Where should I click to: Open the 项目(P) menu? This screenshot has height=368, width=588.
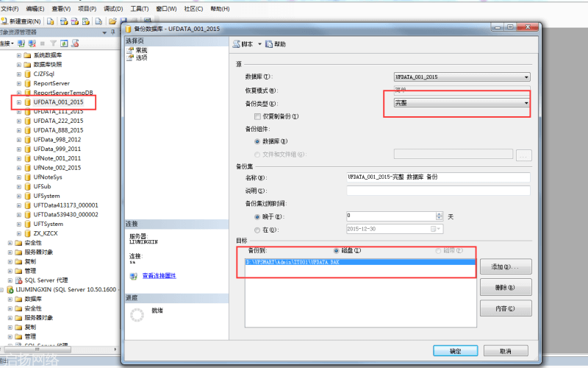[87, 9]
